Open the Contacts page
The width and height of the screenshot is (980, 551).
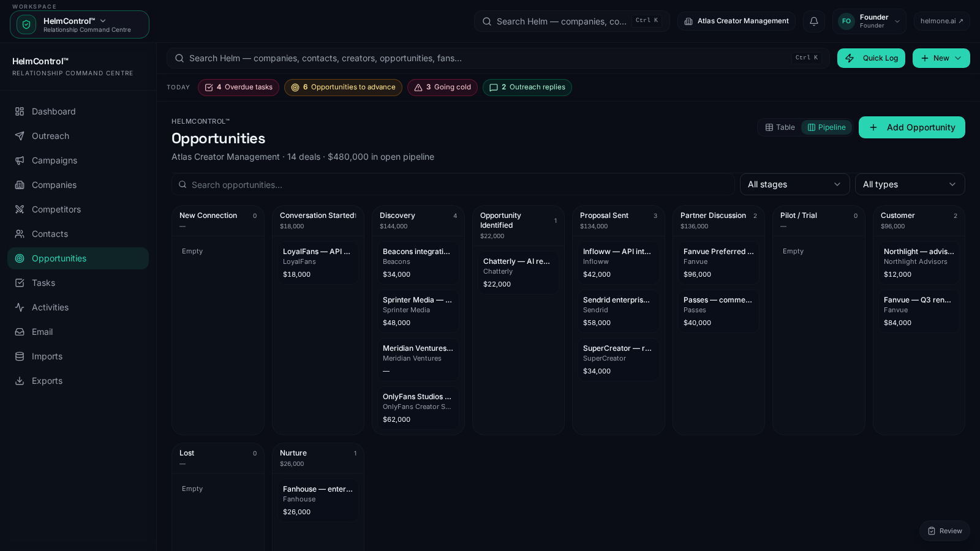coord(78,234)
